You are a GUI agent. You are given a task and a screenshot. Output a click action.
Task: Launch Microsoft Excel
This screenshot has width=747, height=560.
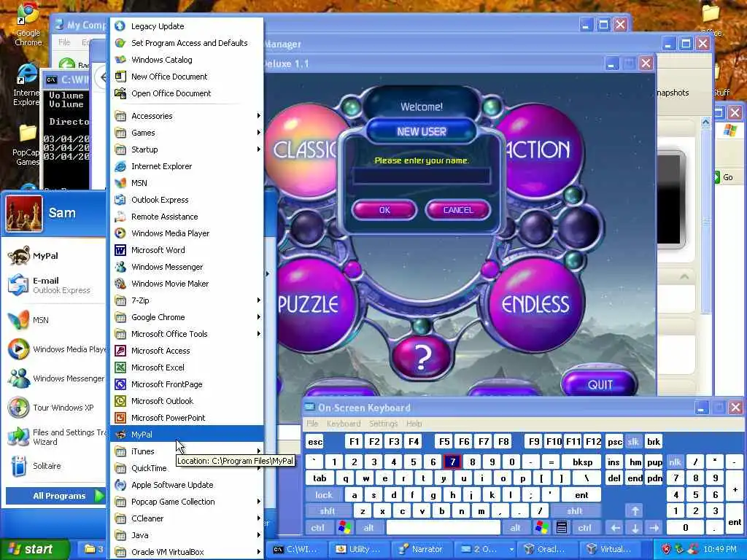pyautogui.click(x=187, y=367)
